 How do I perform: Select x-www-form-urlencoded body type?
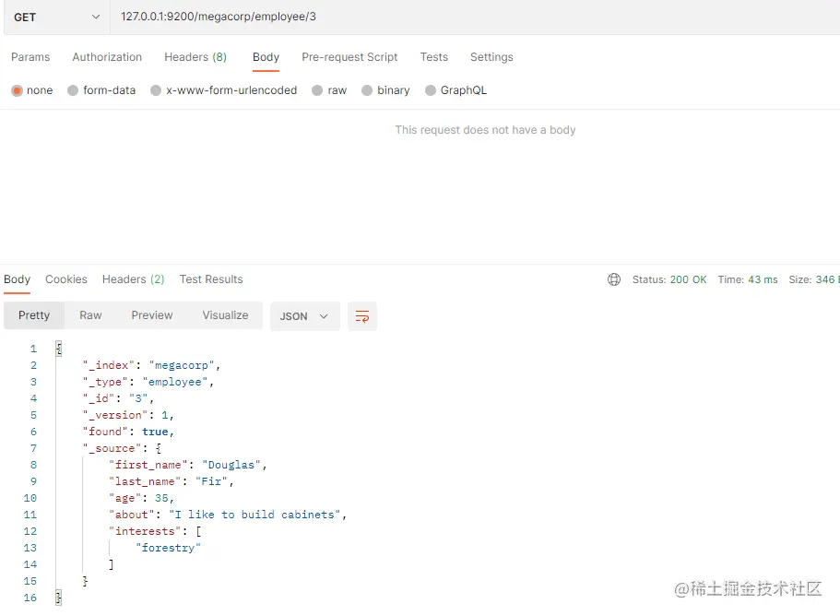tap(224, 90)
